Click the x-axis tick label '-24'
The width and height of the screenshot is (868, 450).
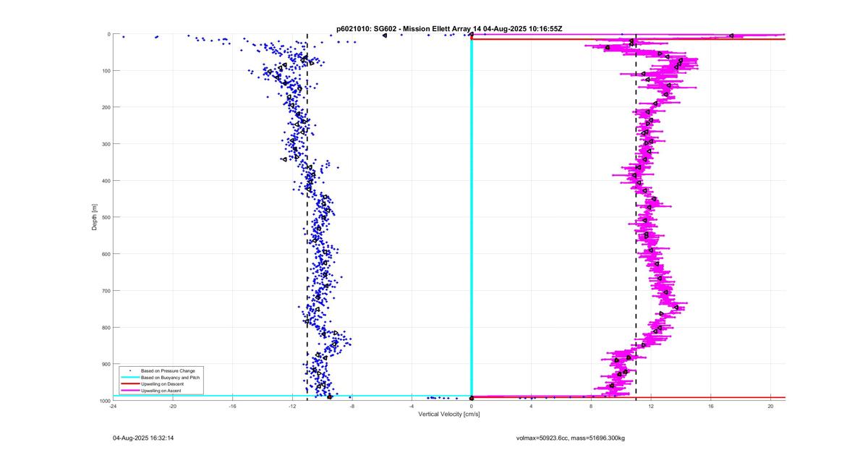113,406
